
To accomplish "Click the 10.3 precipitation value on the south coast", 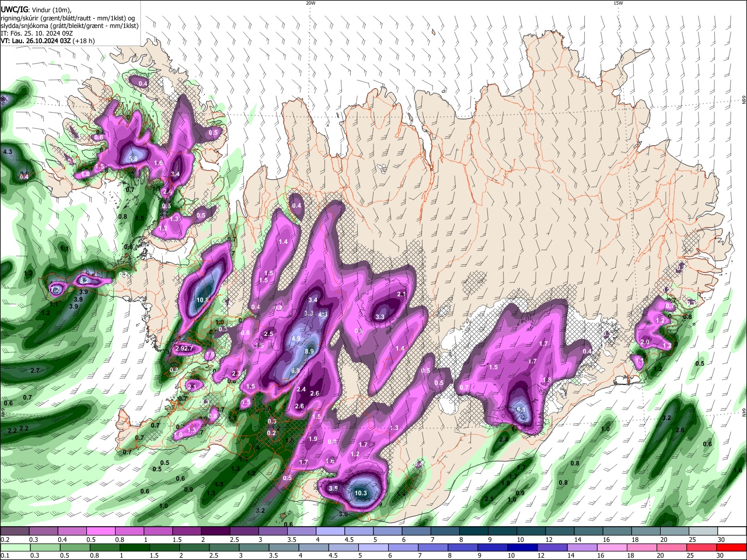I will (361, 494).
